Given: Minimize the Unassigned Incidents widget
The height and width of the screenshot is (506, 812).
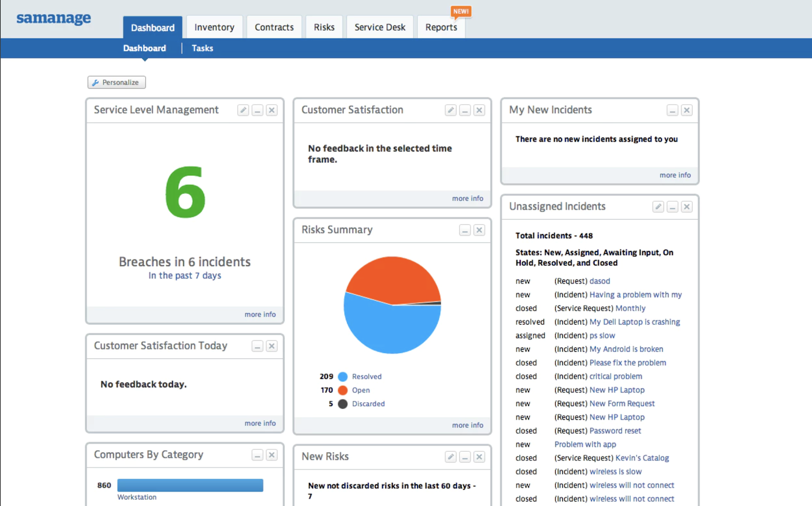Looking at the screenshot, I should [672, 206].
